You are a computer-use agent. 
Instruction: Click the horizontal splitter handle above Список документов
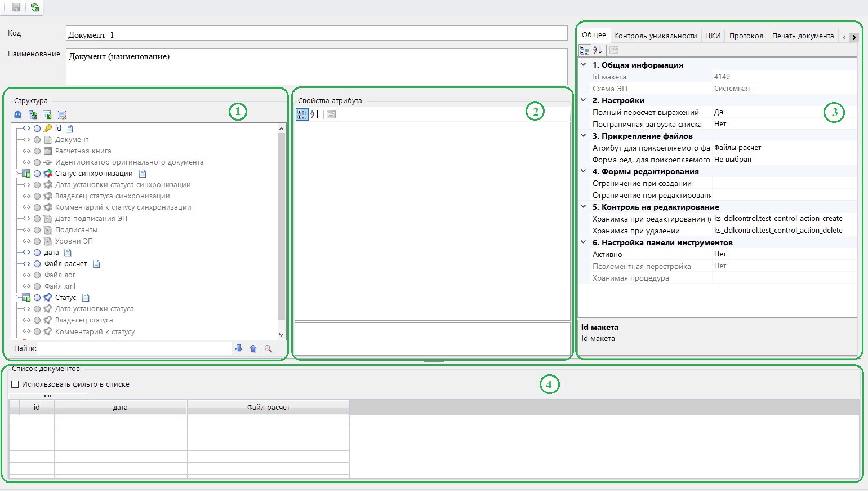434,361
